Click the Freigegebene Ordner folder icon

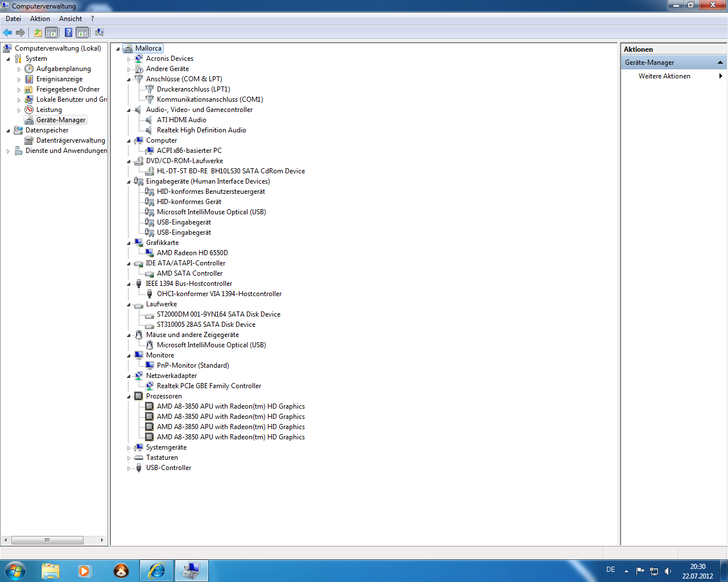(29, 89)
